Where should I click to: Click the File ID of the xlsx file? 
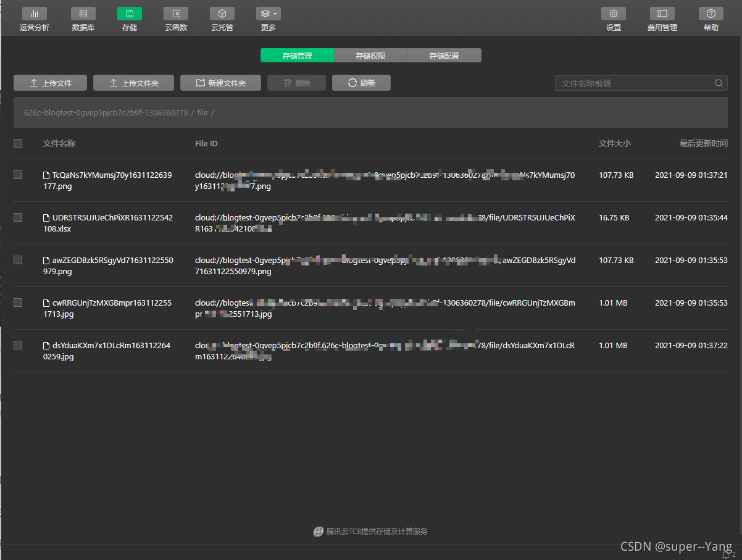(385, 223)
